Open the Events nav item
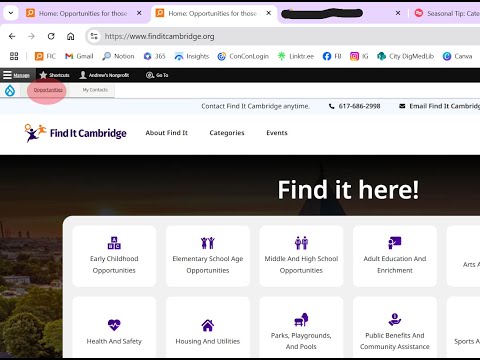480x360 pixels. point(277,133)
